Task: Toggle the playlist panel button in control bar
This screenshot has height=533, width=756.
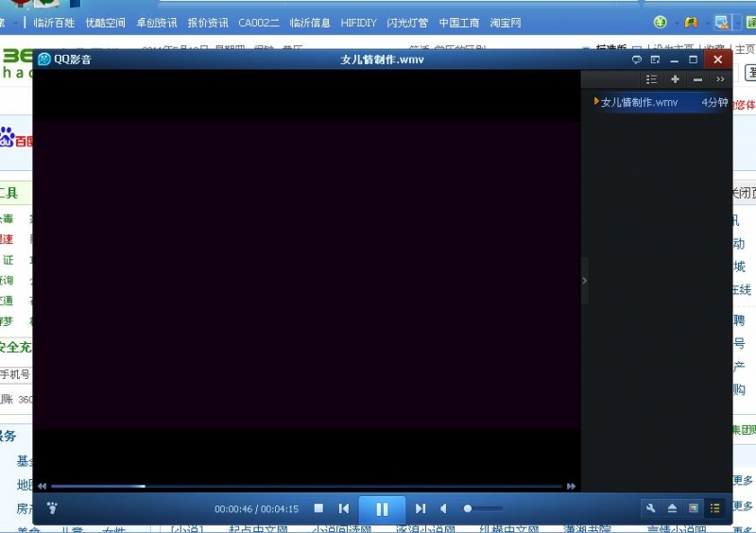Action: [715, 508]
